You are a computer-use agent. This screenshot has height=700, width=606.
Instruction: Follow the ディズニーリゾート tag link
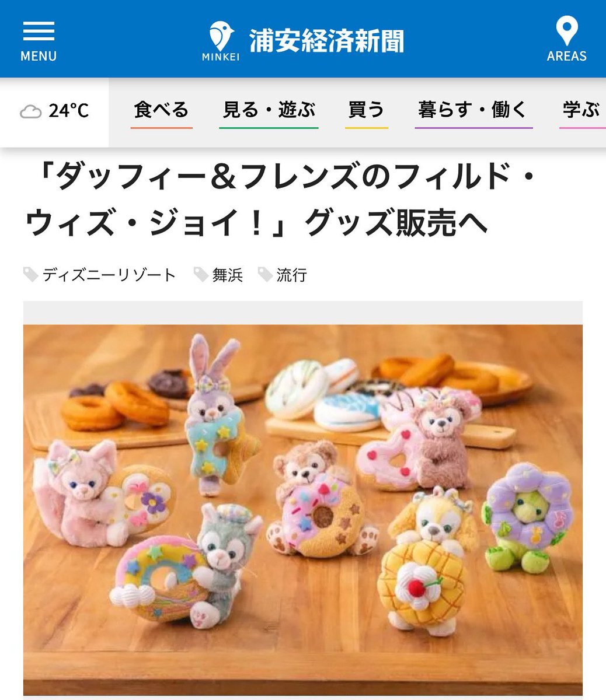(x=109, y=275)
